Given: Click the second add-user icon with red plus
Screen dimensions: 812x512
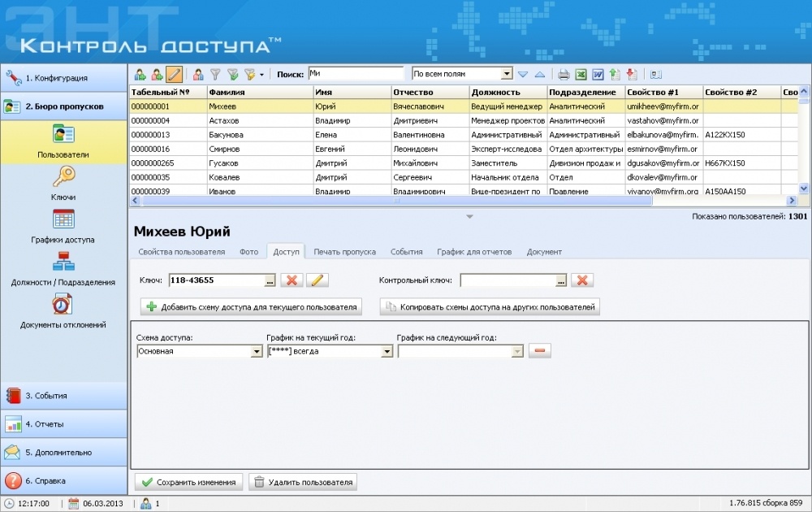Looking at the screenshot, I should click(157, 75).
